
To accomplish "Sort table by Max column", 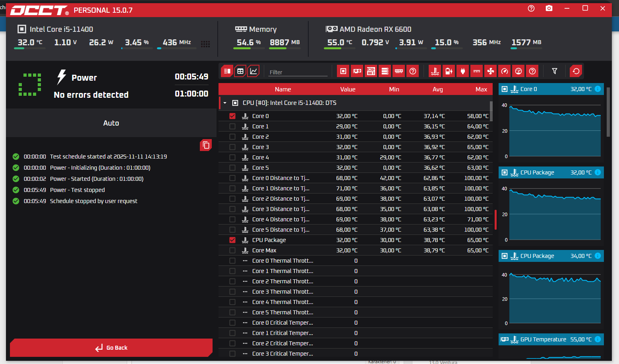I will point(481,89).
